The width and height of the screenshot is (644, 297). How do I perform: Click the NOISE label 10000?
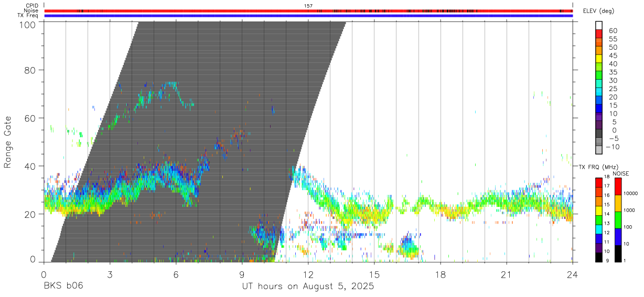[x=630, y=193]
